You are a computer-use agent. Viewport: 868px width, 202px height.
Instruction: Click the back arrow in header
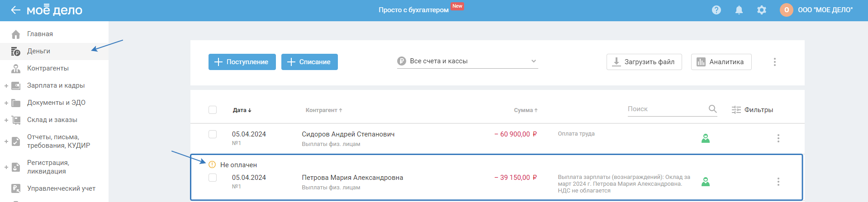(x=15, y=10)
